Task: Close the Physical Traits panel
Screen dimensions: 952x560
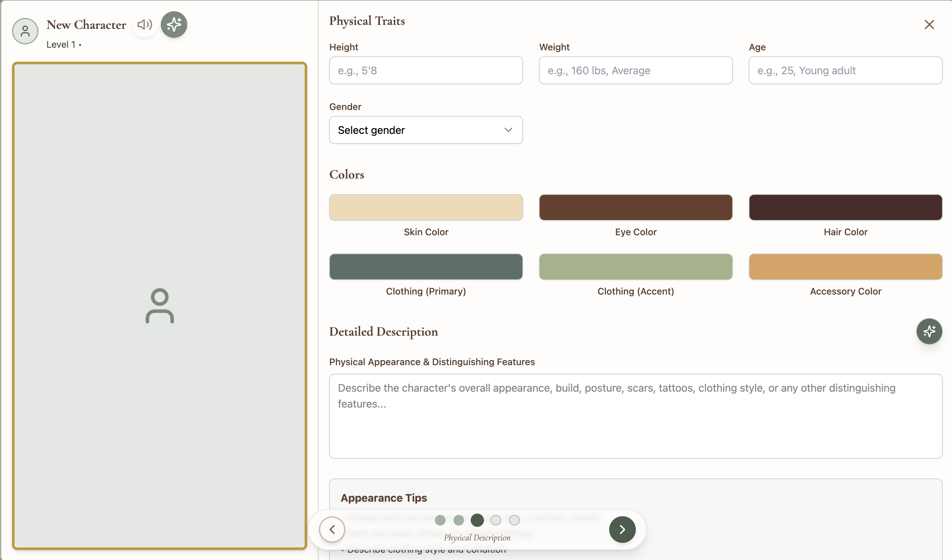Action: tap(929, 25)
